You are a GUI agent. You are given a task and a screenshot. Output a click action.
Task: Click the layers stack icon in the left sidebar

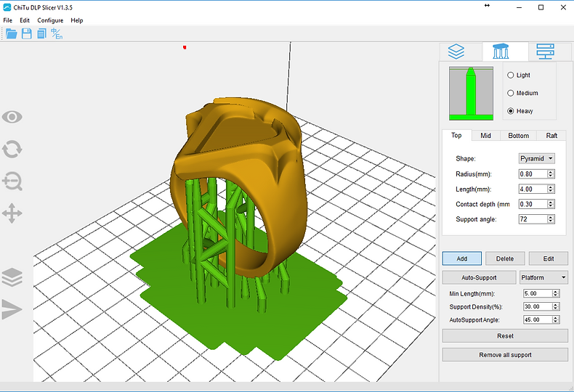[x=12, y=277]
